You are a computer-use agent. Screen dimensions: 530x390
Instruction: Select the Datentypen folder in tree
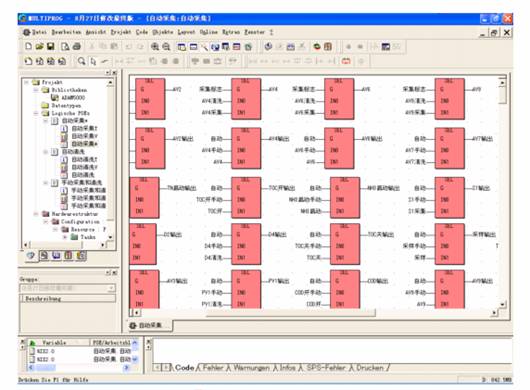pyautogui.click(x=66, y=105)
